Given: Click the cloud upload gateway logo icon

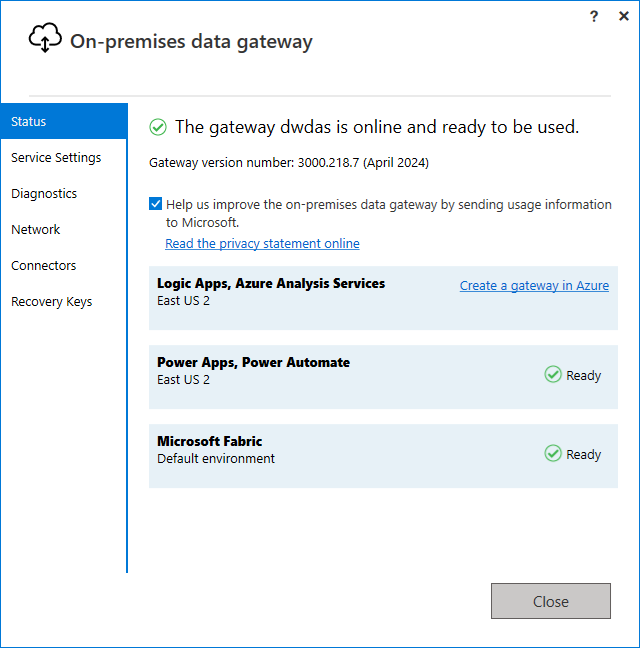Looking at the screenshot, I should pyautogui.click(x=45, y=38).
